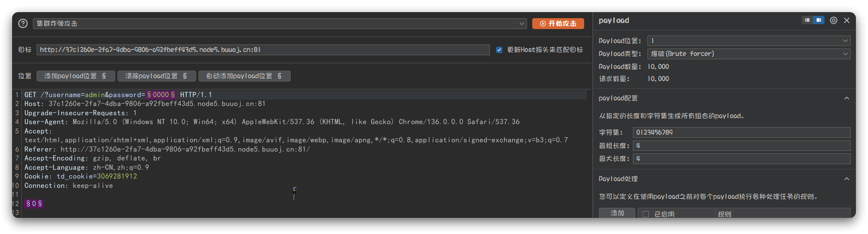The height and width of the screenshot is (234, 868).
Task: Select right panel layout icon
Action: pos(819,20)
